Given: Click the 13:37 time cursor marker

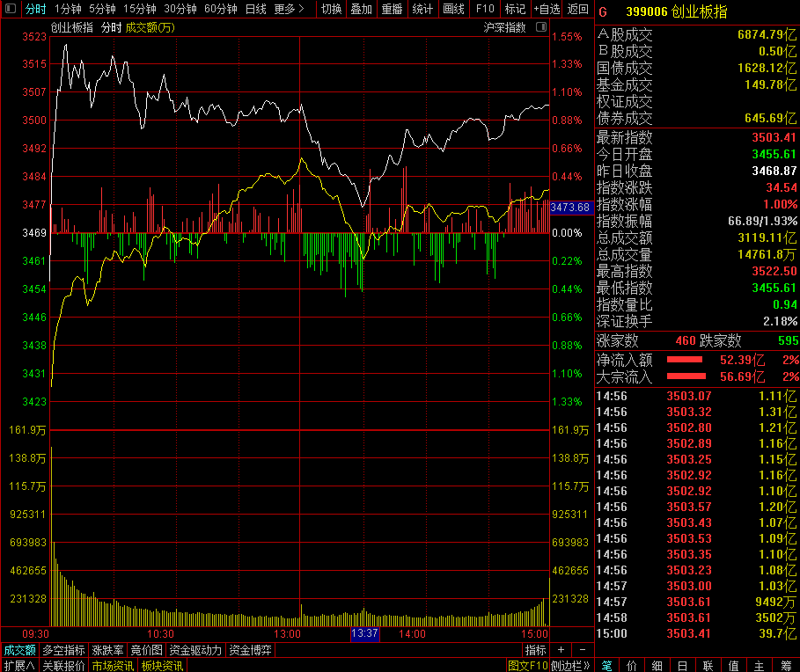Looking at the screenshot, I should tap(364, 633).
